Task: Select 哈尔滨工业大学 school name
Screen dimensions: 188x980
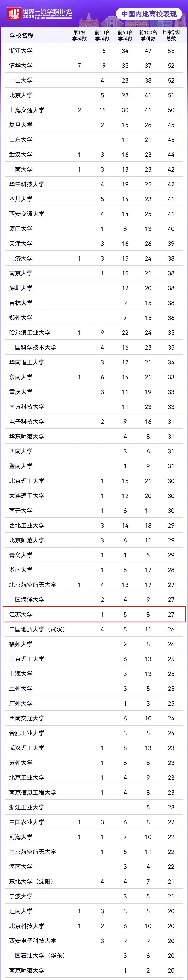Action: [30, 332]
